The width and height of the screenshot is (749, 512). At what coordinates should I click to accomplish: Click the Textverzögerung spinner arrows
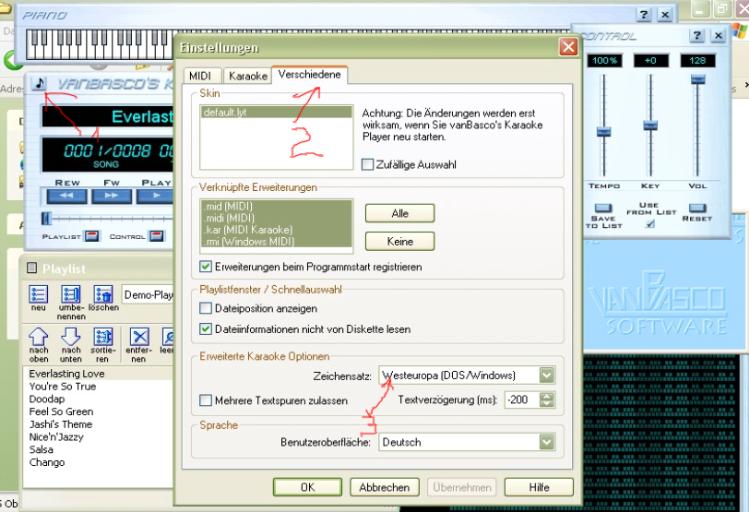tap(547, 400)
